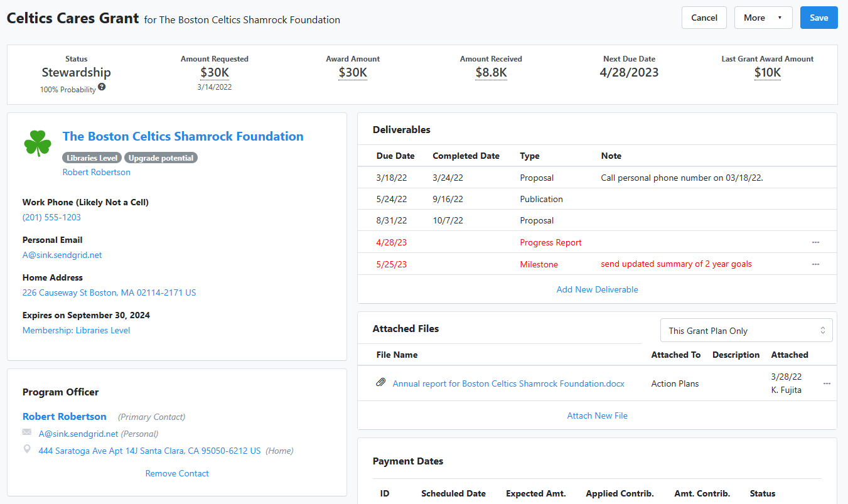Open the Program Officer Robert Robertson name link
Screen dimensions: 848x504
[65, 416]
